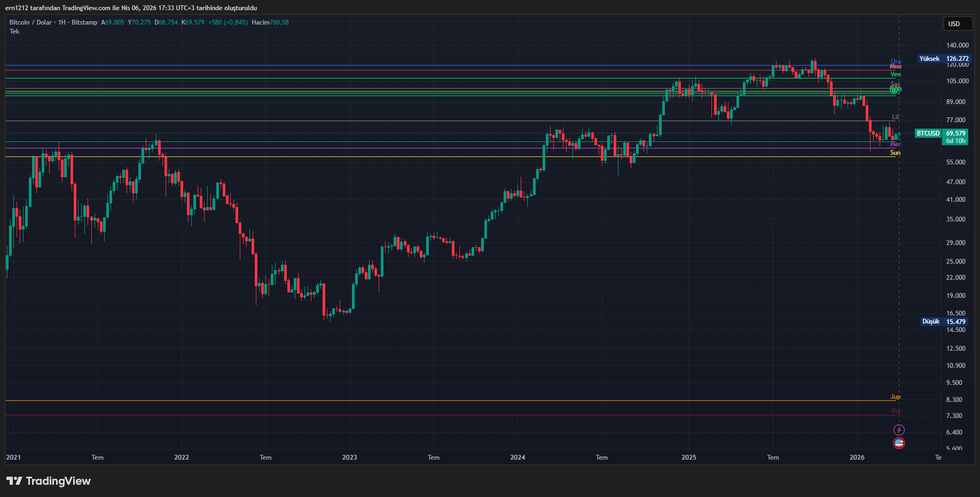The image size is (980, 497).
Task: Click the US flag economic event icon
Action: (x=899, y=443)
